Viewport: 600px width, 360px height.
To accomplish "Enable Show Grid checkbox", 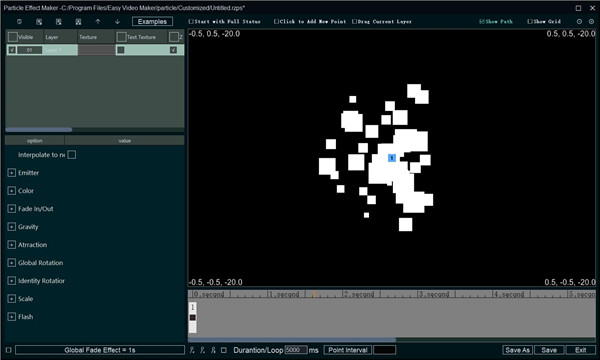I will pyautogui.click(x=530, y=21).
